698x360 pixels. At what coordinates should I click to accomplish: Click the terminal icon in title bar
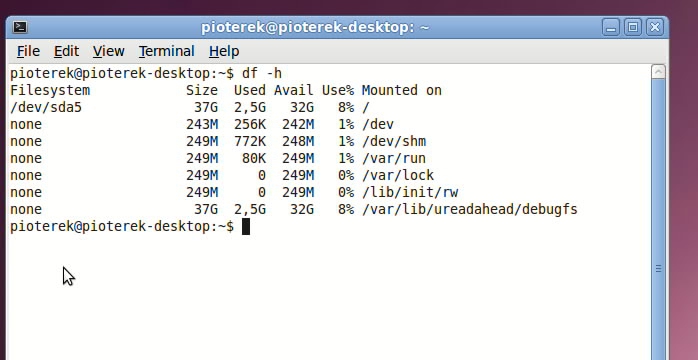20,27
